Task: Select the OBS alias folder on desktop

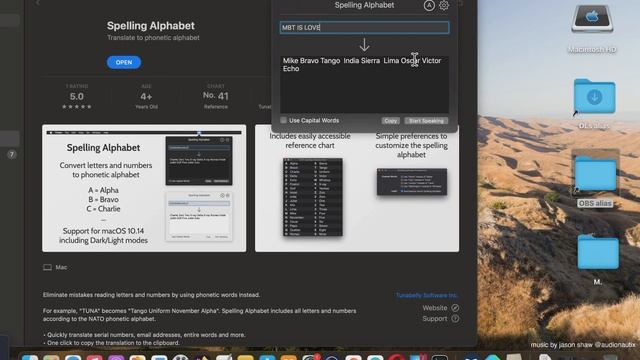Action: (596, 173)
